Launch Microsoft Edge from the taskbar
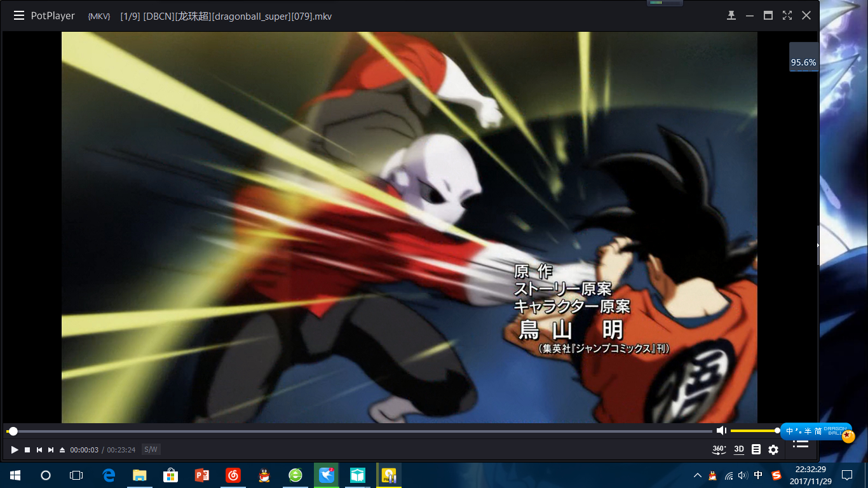The width and height of the screenshot is (868, 488). pos(109,475)
